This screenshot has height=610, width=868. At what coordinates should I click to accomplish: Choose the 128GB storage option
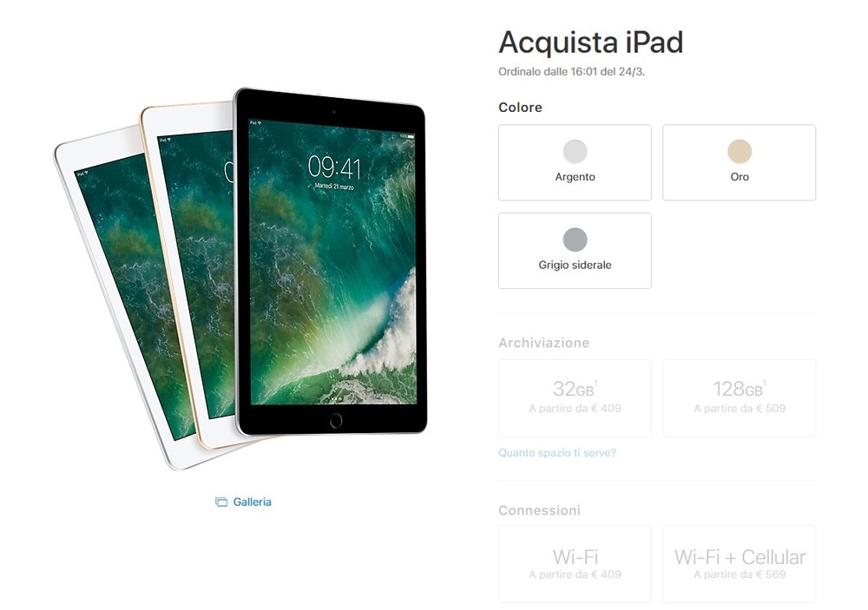click(739, 398)
